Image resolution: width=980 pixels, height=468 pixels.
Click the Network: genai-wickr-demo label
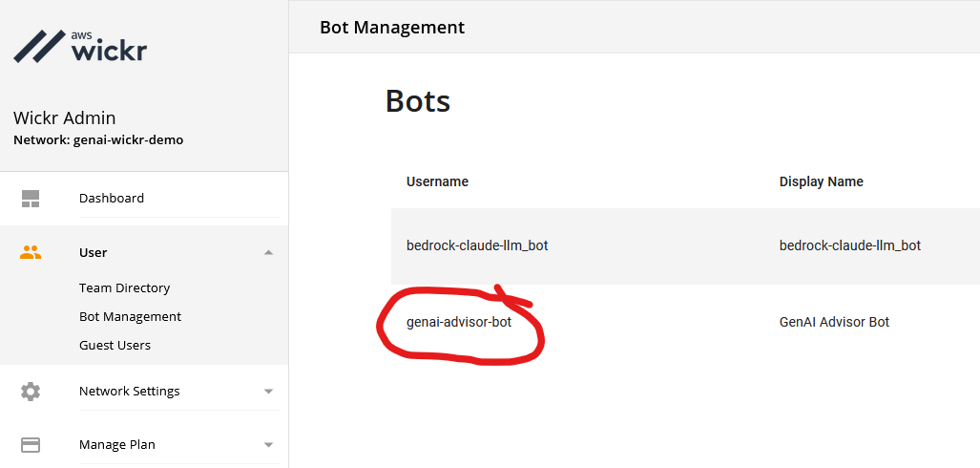tap(98, 140)
